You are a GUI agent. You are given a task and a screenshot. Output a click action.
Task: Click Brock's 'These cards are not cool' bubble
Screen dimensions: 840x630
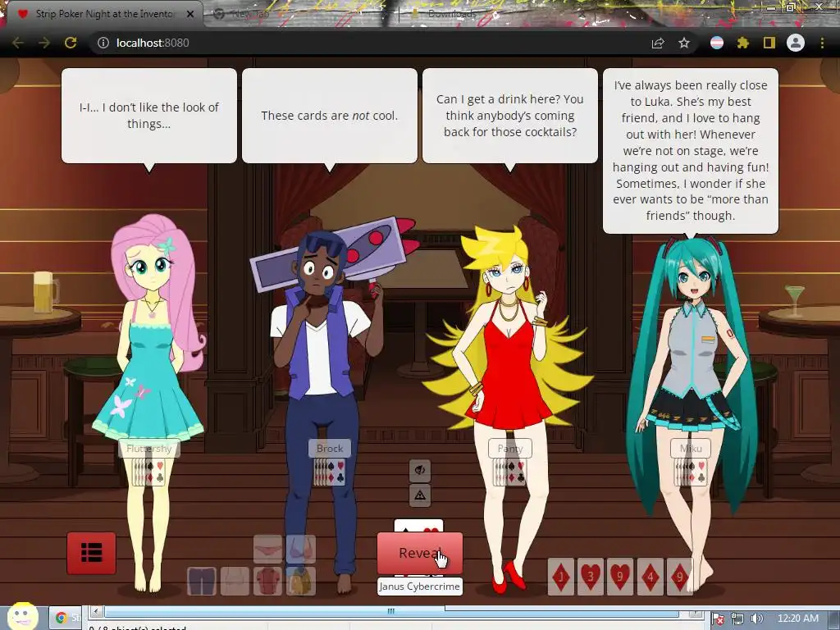tap(330, 115)
